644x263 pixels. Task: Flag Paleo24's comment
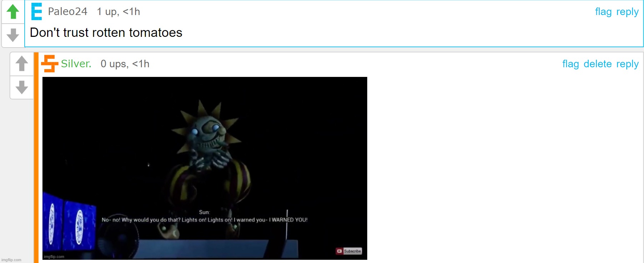603,12
